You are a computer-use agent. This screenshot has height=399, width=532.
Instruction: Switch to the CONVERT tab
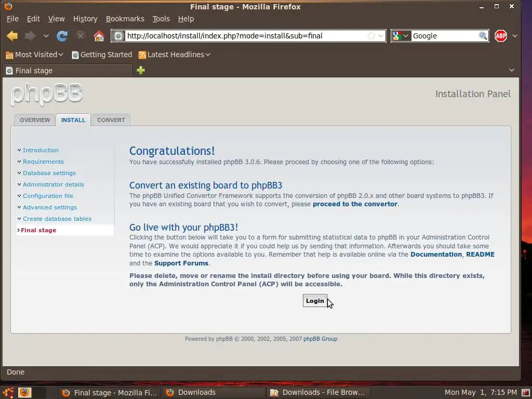[111, 120]
